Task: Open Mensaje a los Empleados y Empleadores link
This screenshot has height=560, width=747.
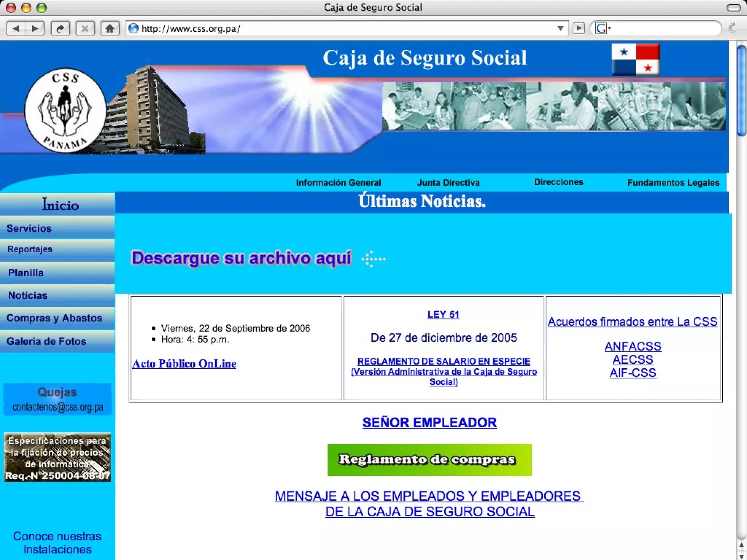Action: (x=430, y=504)
